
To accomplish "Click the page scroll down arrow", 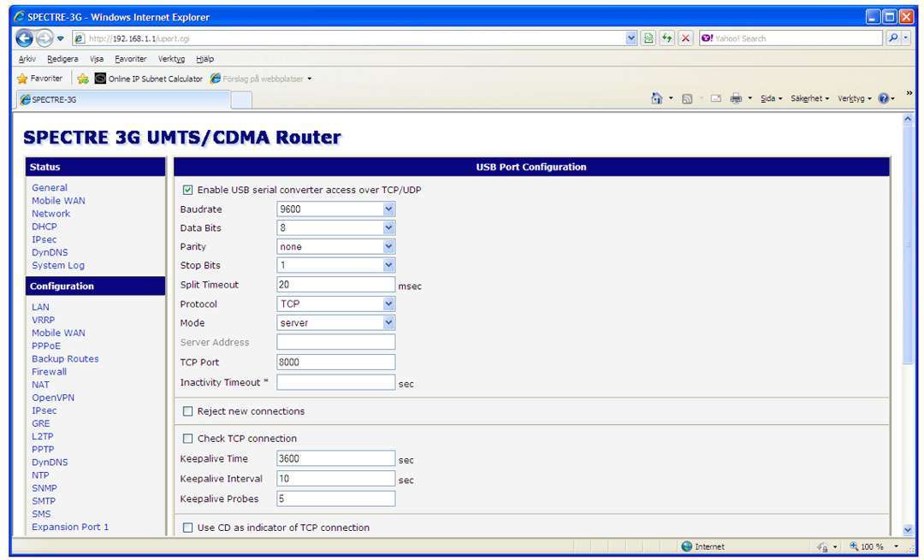I will tap(908, 530).
